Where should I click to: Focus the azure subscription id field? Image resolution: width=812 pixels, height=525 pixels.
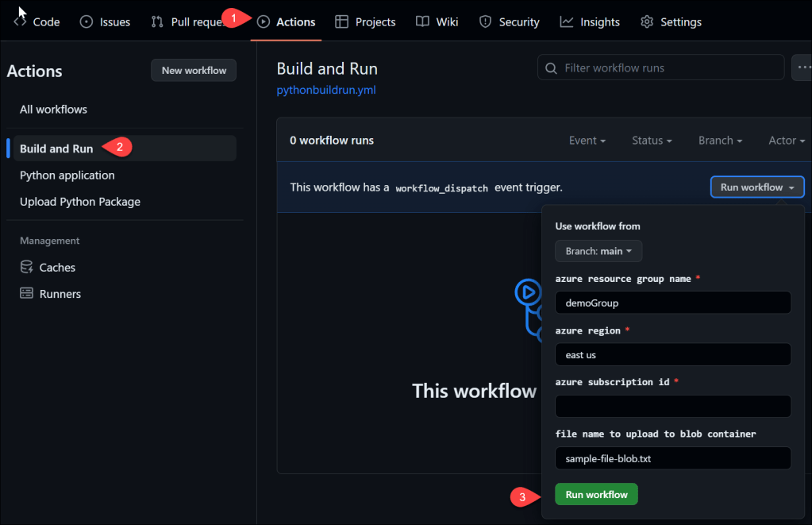(x=673, y=407)
